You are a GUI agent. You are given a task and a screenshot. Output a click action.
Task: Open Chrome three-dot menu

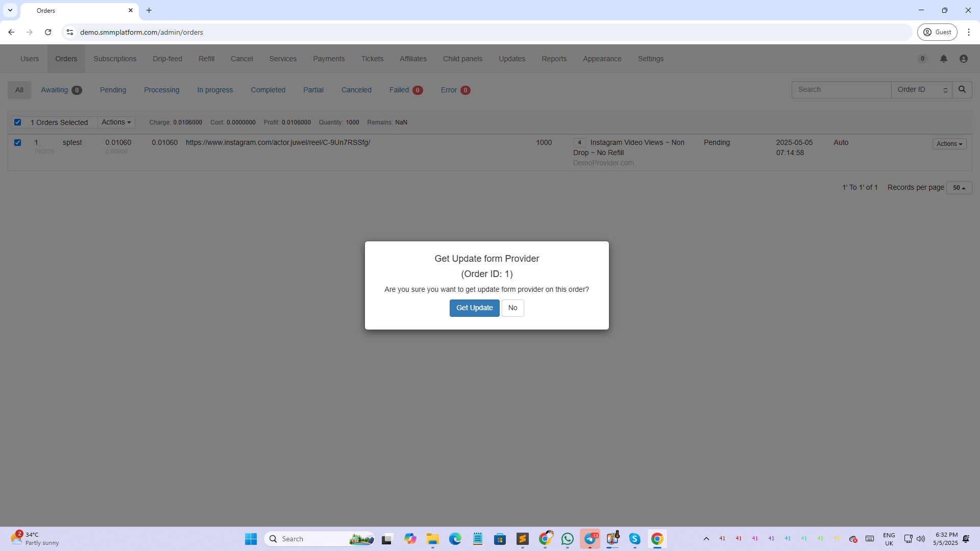968,32
